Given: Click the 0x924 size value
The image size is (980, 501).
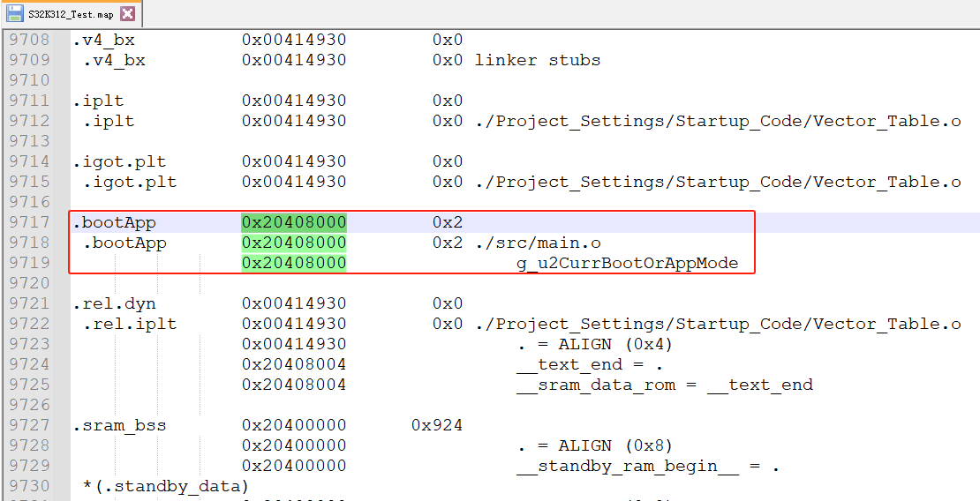Looking at the screenshot, I should (437, 425).
